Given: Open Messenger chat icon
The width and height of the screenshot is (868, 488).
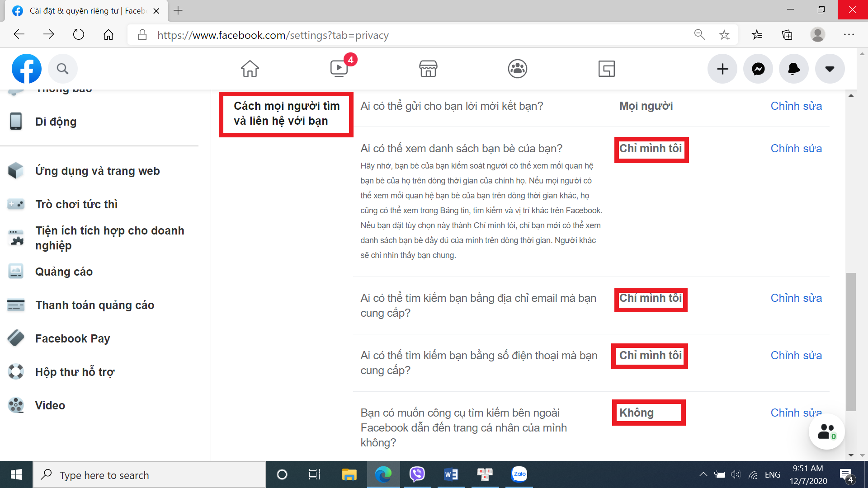Looking at the screenshot, I should click(758, 69).
